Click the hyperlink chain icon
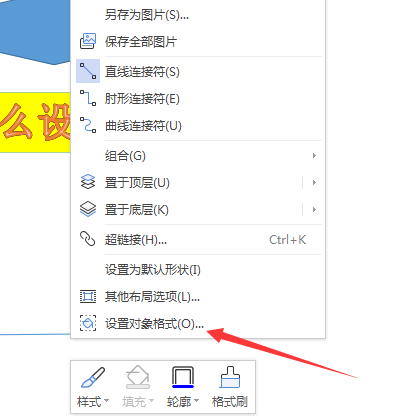 point(88,239)
